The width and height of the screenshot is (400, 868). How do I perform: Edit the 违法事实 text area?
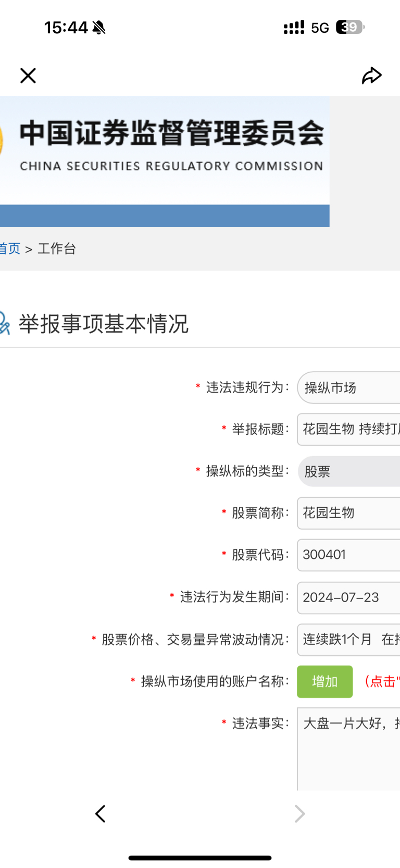[348, 749]
